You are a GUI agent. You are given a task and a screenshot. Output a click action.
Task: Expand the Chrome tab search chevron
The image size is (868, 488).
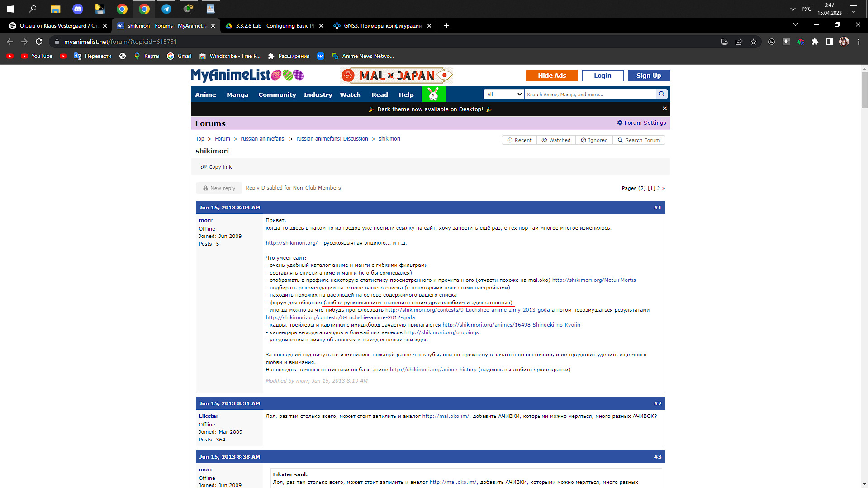(795, 24)
